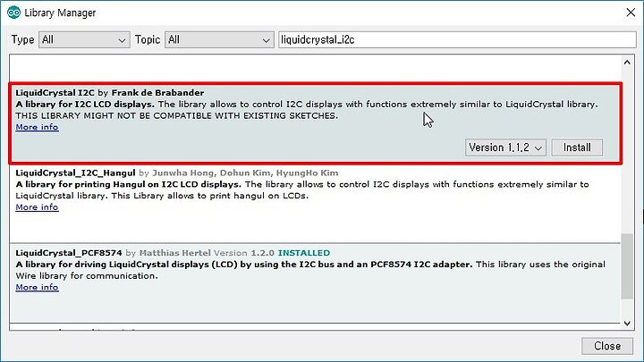Select the LiquidCrystal_PCF8574 library entry title
Viewport: 644px width, 362px height.
(69, 253)
